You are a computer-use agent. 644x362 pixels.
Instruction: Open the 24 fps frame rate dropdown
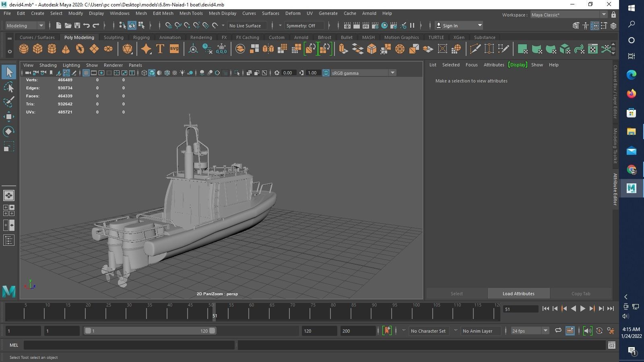click(530, 331)
